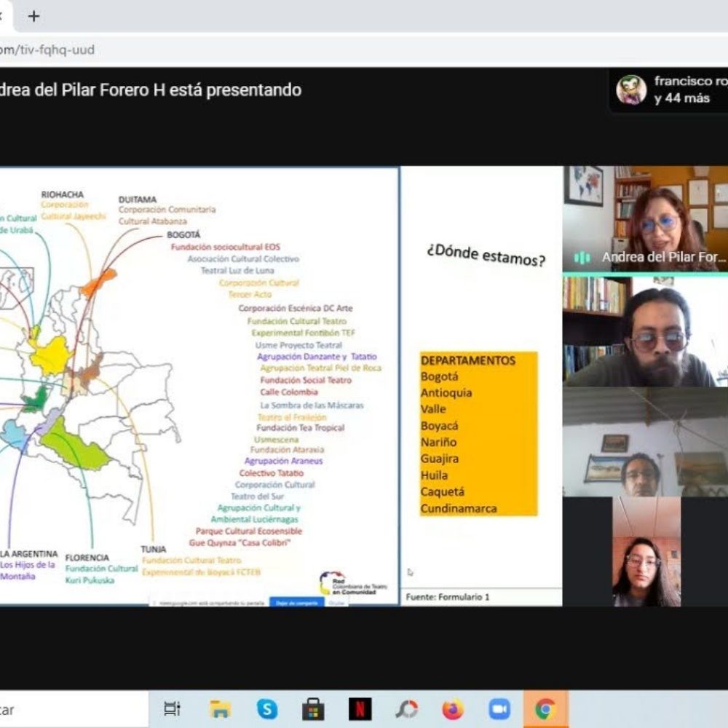Click Parque Cultural Ecosensible in the Bogotá list
This screenshot has height=728, width=728.
[x=249, y=531]
